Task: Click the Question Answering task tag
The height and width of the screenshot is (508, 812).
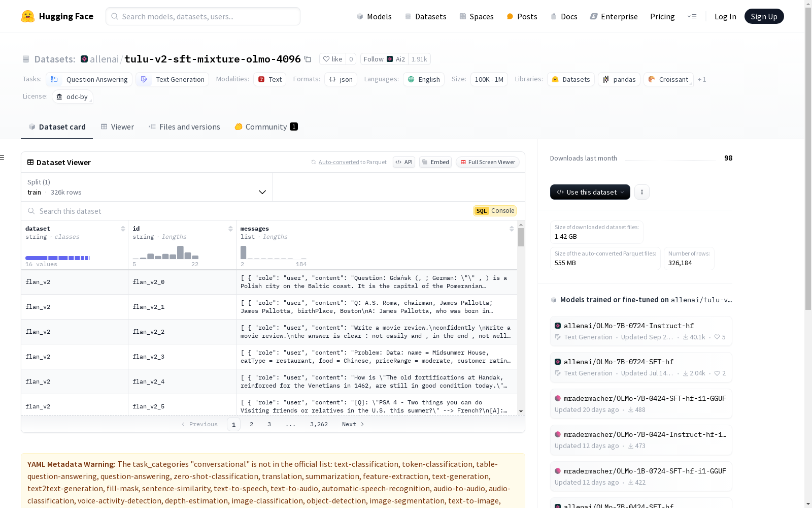Action: click(x=89, y=79)
